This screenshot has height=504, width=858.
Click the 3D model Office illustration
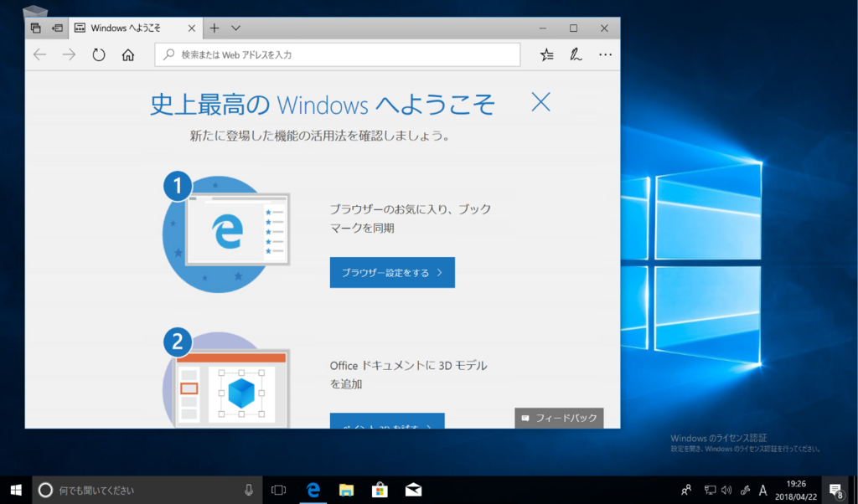[226, 378]
